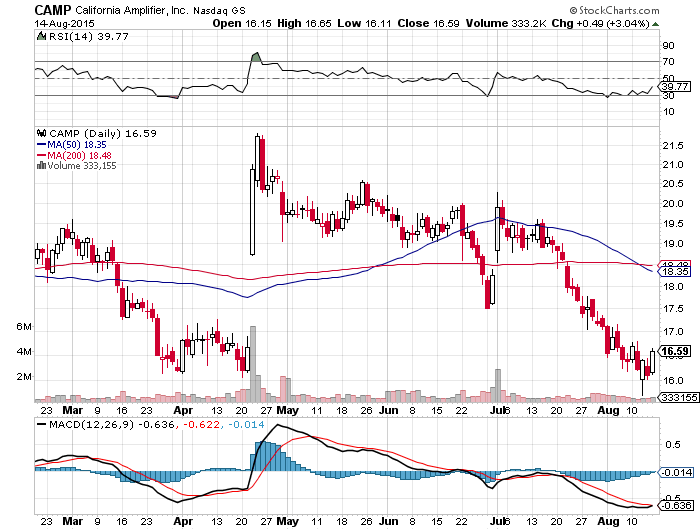
Task: Click the High 16.65 value
Action: [x=304, y=23]
